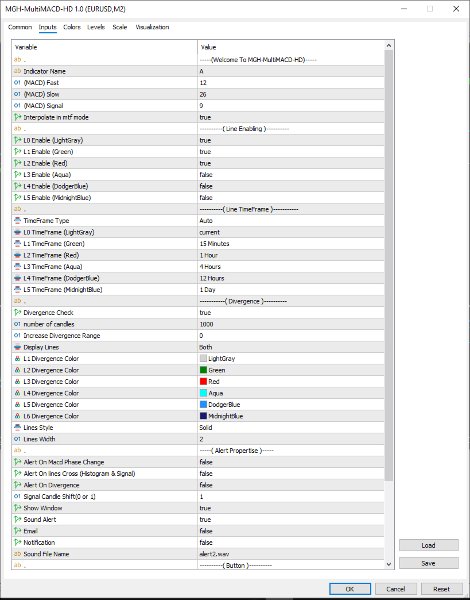Viewport: 470px width, 600px height.
Task: Click the string icon beside Sound File Name
Action: point(17,554)
